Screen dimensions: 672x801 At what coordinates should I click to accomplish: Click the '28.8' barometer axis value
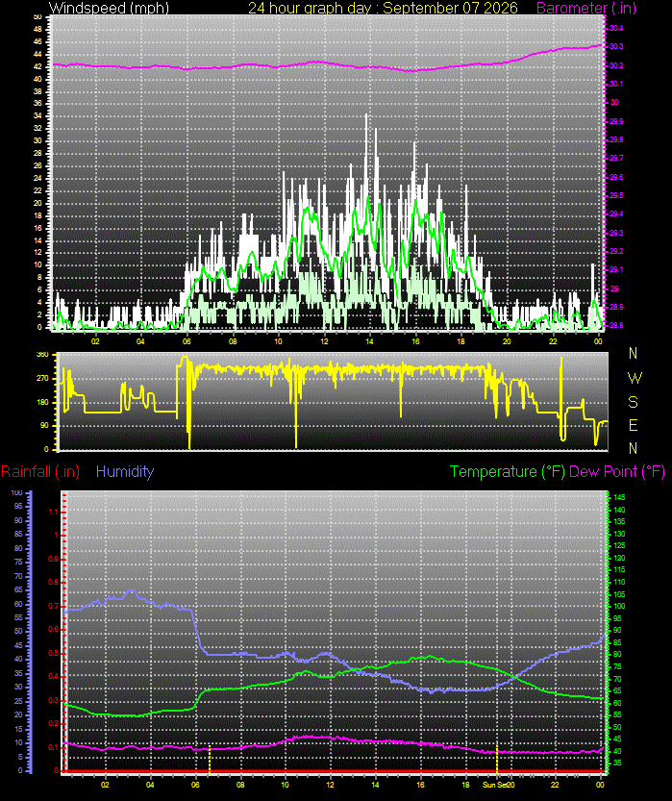point(616,325)
